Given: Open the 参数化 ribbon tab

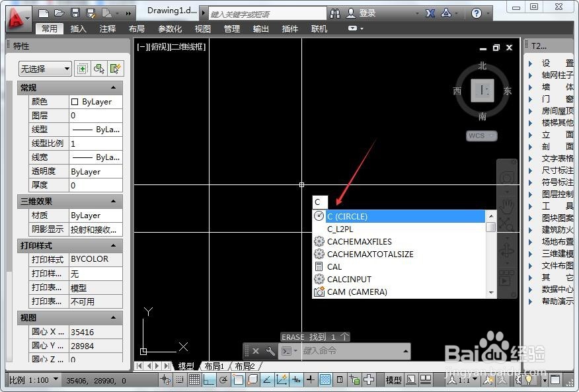Looking at the screenshot, I should tap(170, 29).
